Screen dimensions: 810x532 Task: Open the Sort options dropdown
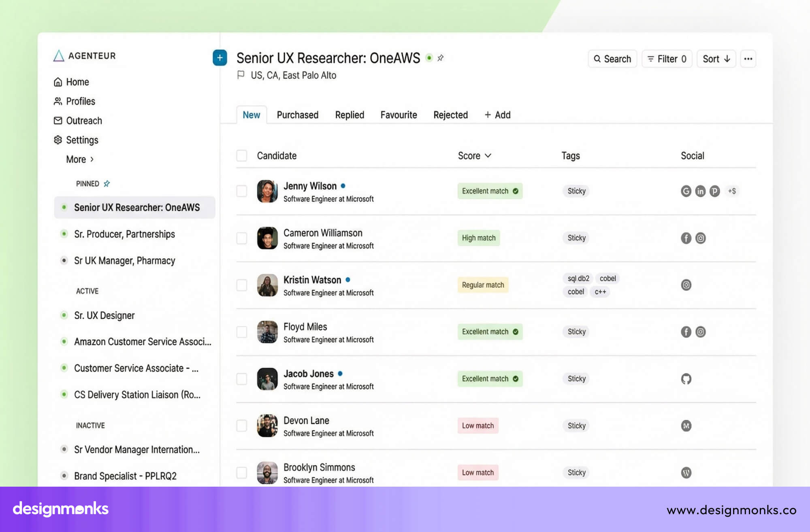coord(716,59)
